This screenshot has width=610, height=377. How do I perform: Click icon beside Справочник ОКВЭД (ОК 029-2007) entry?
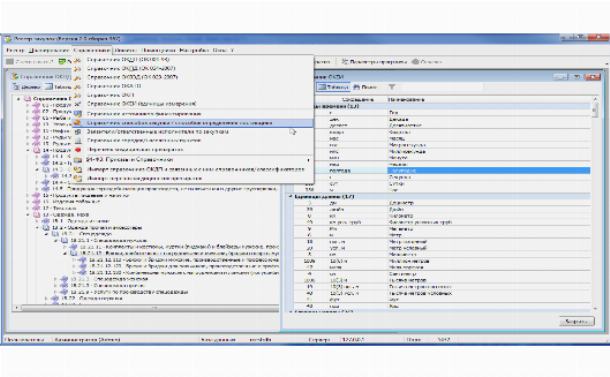78,77
